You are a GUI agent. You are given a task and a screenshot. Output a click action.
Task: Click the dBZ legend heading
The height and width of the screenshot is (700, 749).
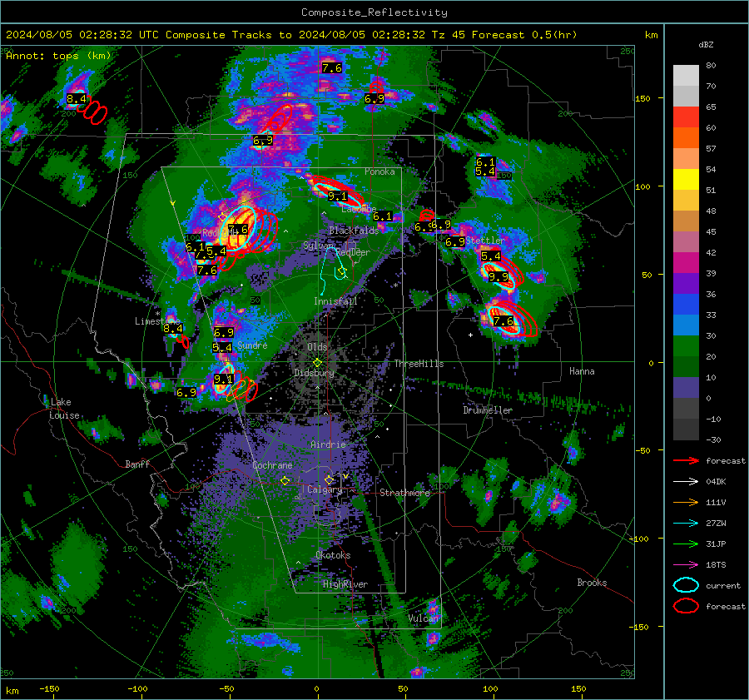tap(706, 45)
